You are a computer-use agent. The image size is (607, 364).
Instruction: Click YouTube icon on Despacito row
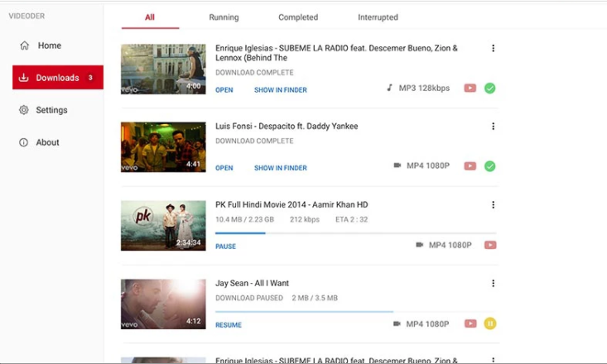(470, 166)
